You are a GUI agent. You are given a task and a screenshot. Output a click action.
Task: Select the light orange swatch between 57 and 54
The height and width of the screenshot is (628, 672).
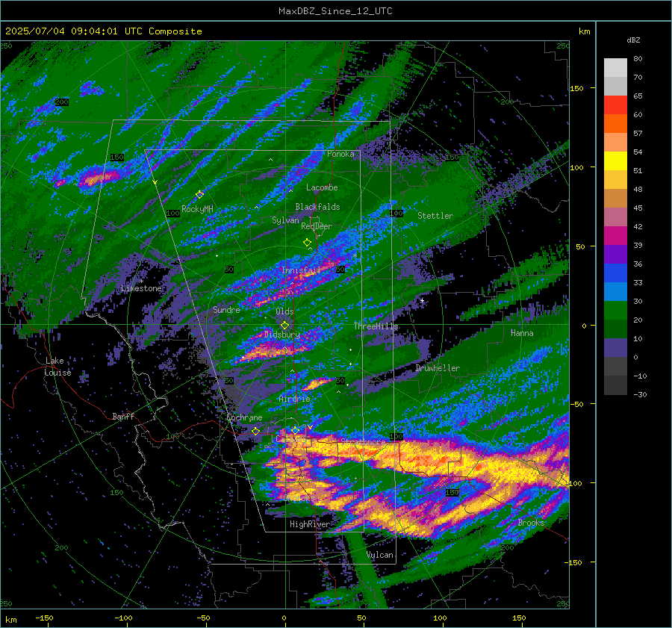[x=615, y=143]
